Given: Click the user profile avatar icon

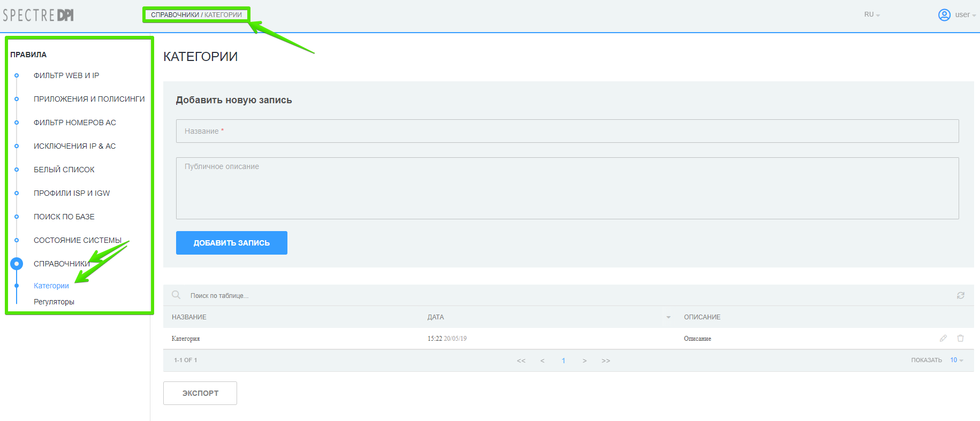Looking at the screenshot, I should [944, 15].
